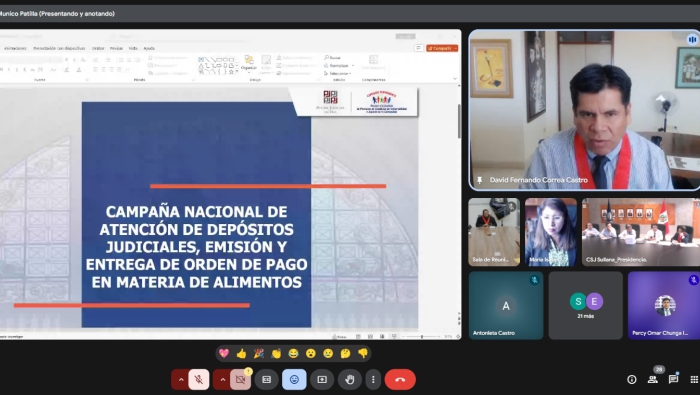
Task: Open the comments icon beside Compartir
Action: coord(419,48)
